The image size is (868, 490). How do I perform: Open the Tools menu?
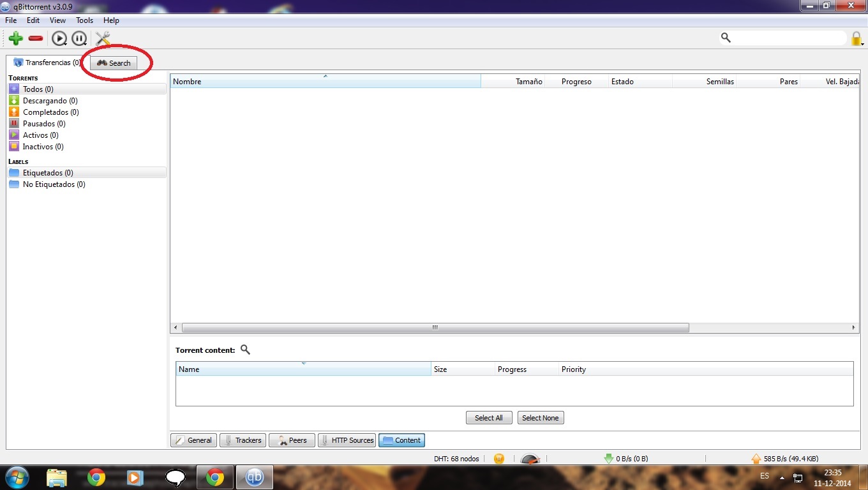tap(84, 20)
